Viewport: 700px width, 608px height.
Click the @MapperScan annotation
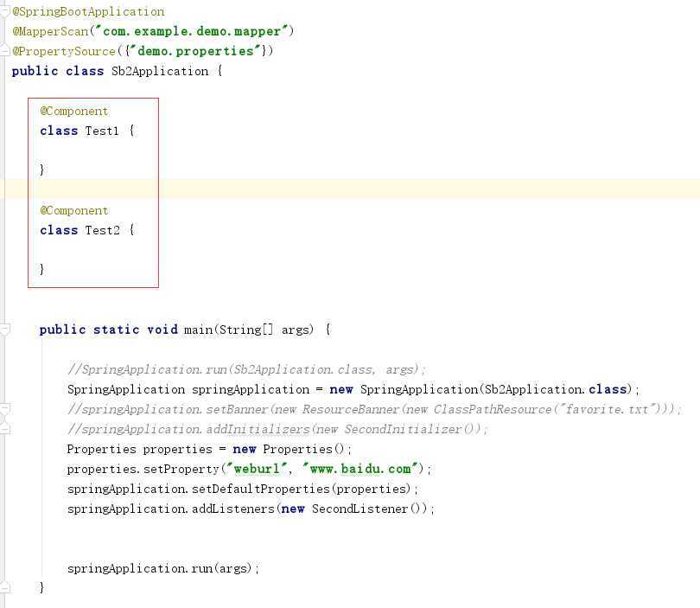pyautogui.click(x=50, y=31)
